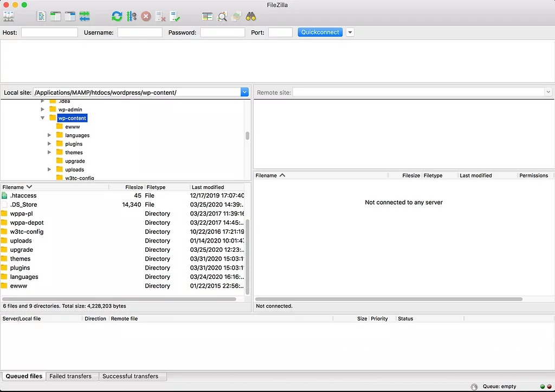Screen dimensions: 555x392
Task: Click the folder icon next to wp-admin
Action: [53, 109]
